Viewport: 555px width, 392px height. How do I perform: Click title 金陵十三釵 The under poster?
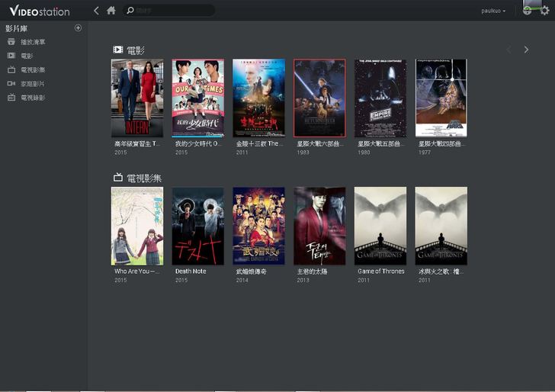click(259, 143)
